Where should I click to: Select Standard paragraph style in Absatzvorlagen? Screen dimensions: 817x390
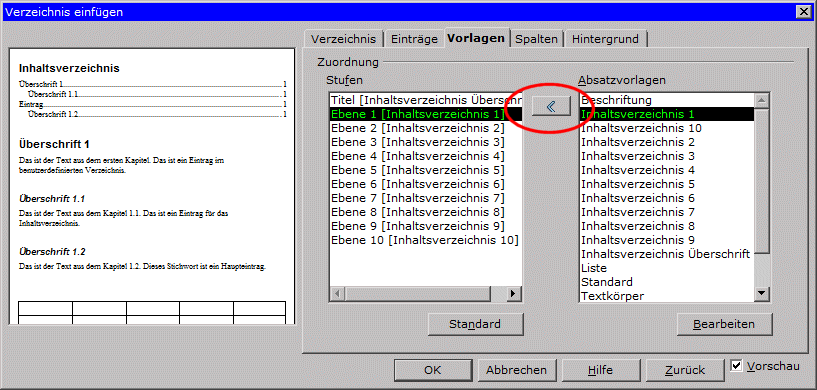(x=667, y=282)
